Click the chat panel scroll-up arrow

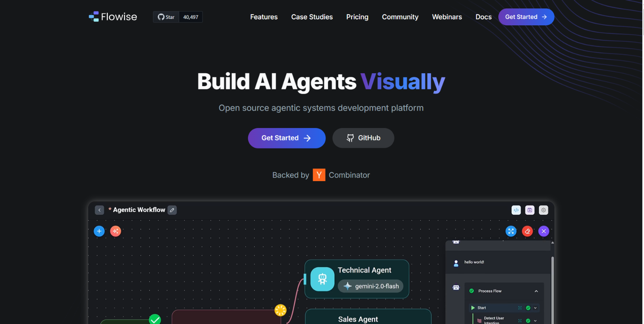[553, 243]
